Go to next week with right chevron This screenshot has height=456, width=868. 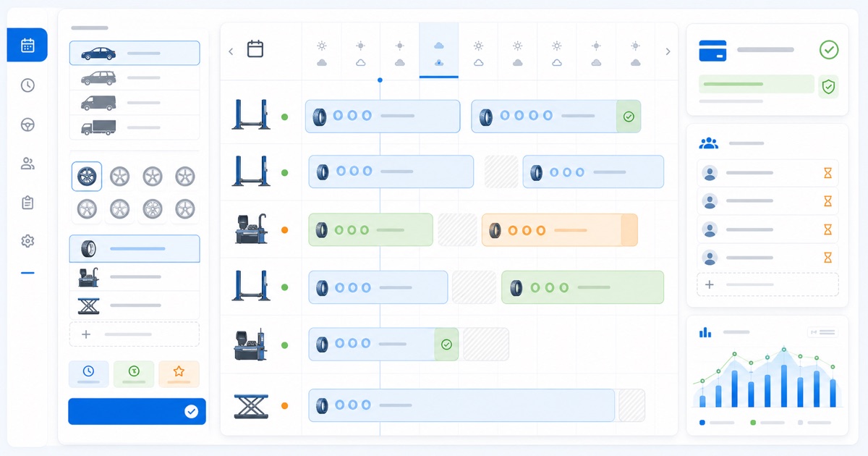pos(668,51)
